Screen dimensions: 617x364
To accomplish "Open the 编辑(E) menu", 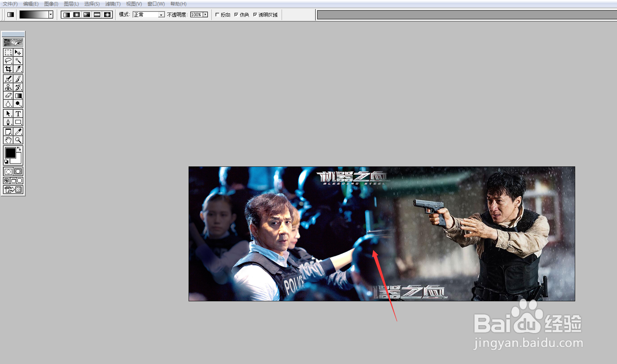I will point(31,4).
